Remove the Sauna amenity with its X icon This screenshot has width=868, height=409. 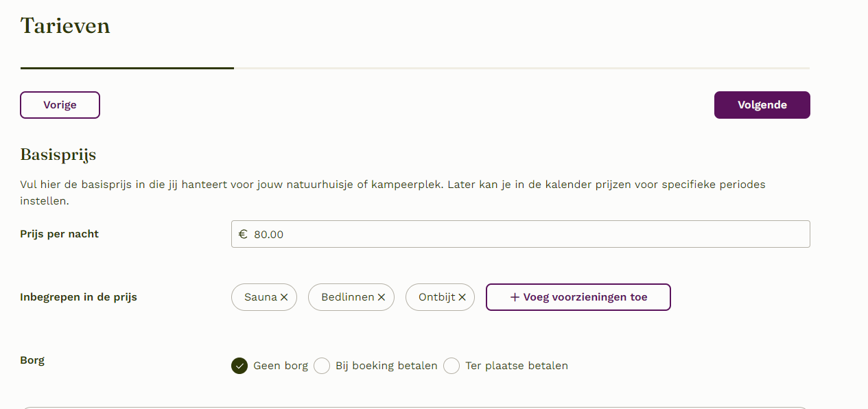(x=284, y=298)
